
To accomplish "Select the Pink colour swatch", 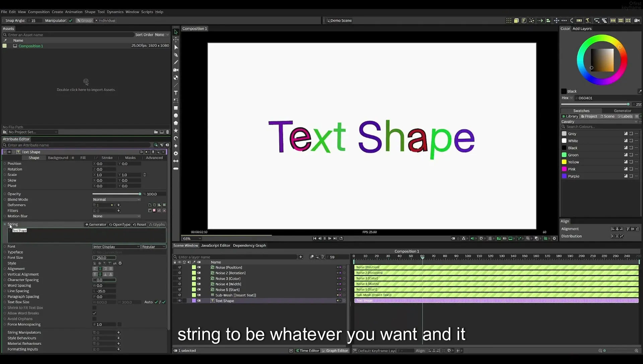I will point(564,169).
